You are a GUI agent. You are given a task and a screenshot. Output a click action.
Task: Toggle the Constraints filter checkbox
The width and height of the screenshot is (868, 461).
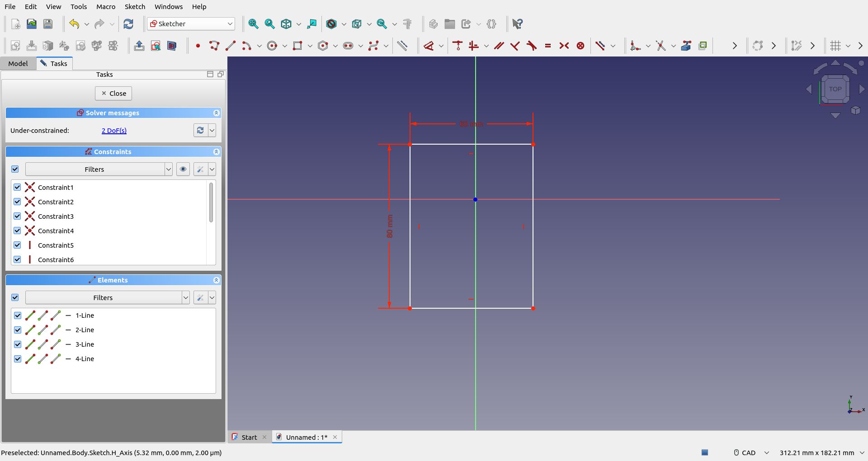[x=15, y=169]
